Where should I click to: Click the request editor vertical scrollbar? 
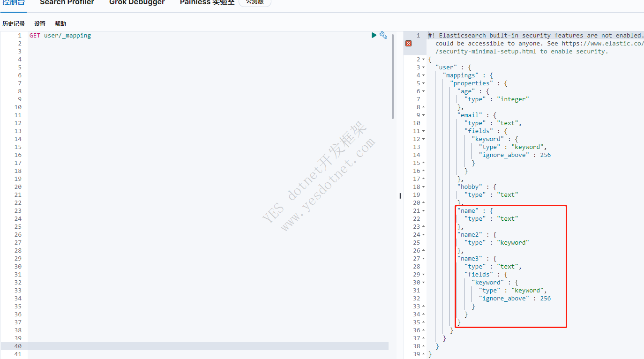tap(393, 75)
